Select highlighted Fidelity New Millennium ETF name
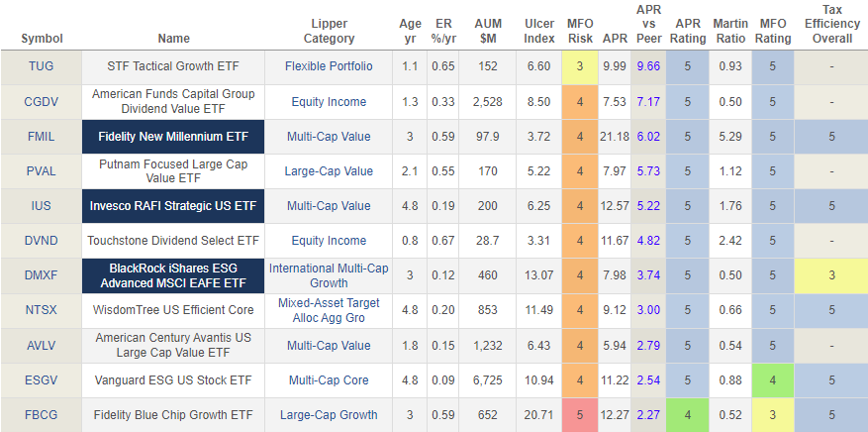The image size is (868, 432). coord(173,136)
